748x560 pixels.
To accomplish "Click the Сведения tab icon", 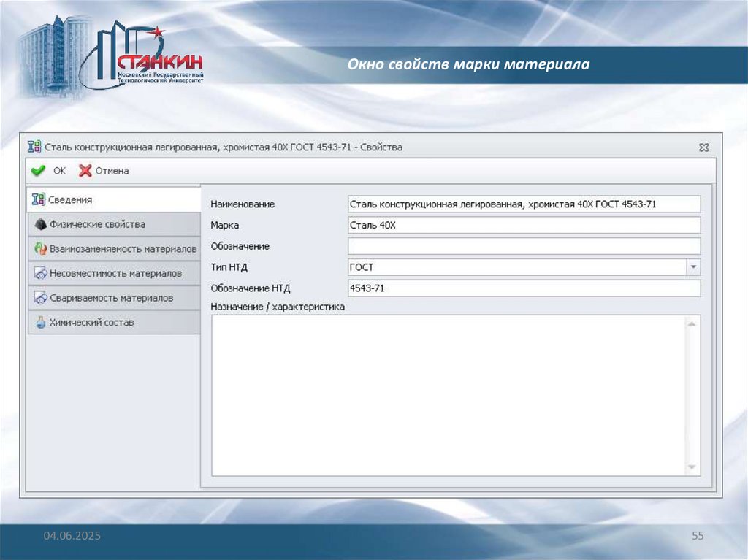I will 39,199.
